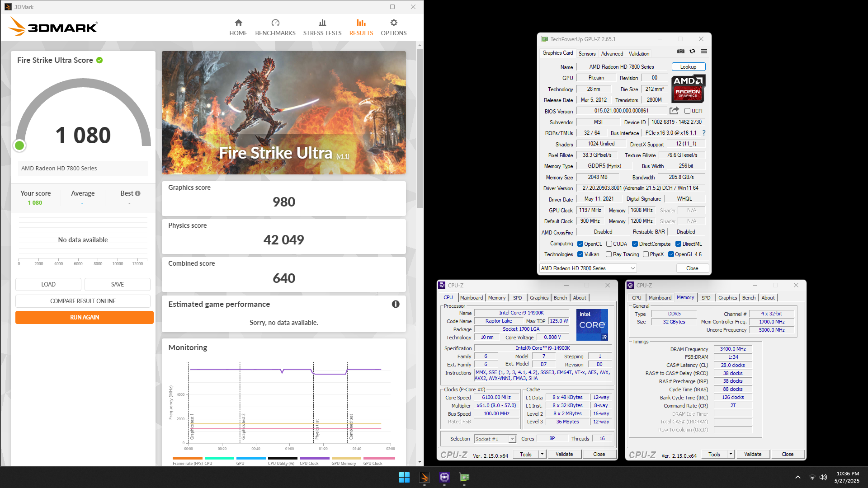
Task: Click the Tools button in the left CPU-Z window
Action: tap(526, 454)
